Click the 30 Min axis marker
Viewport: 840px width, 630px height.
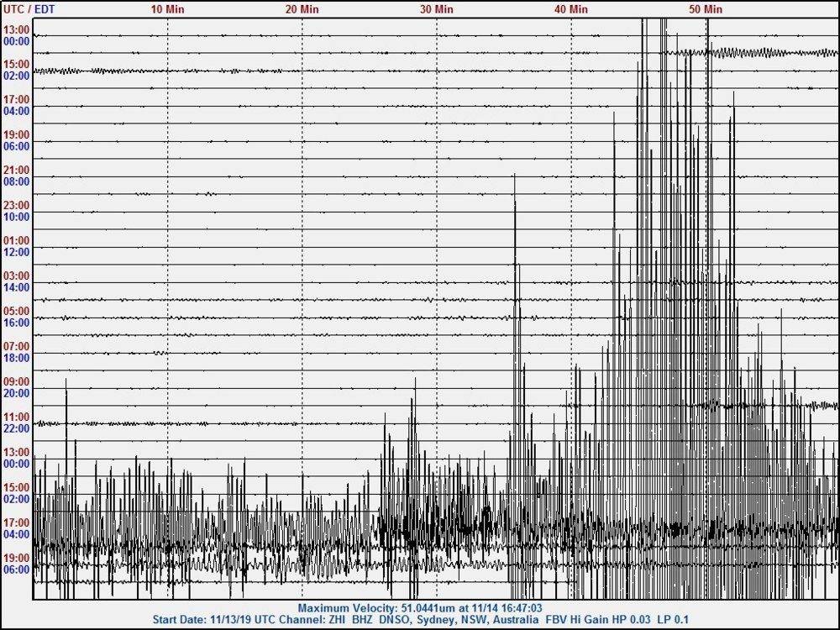click(437, 9)
